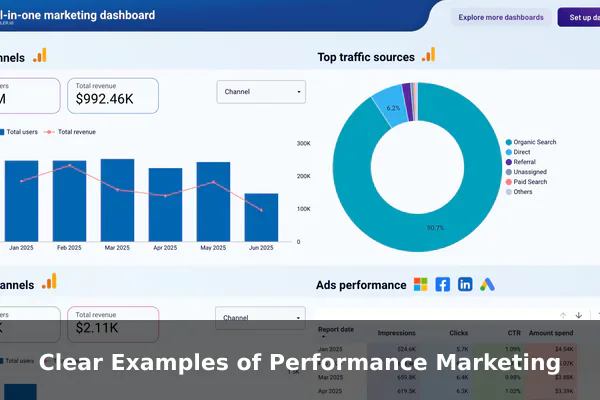Image resolution: width=600 pixels, height=400 pixels.
Task: Click the Total revenue $2.11K scorecard
Action: (113, 324)
